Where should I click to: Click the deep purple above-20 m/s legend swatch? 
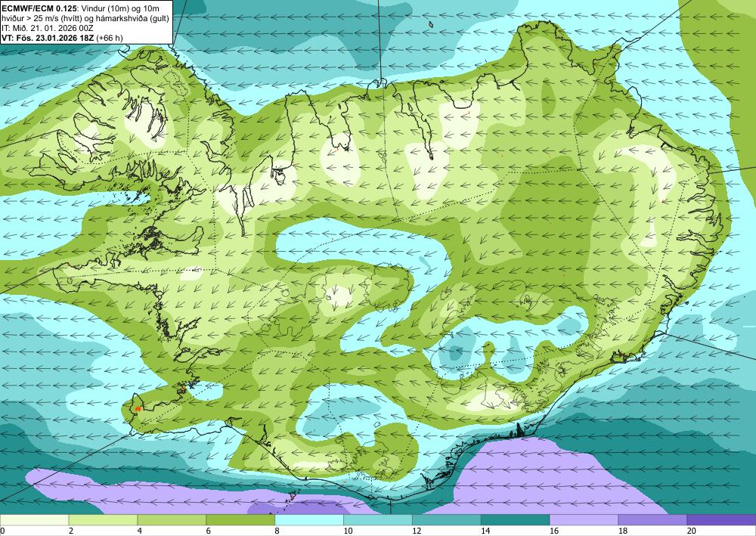click(x=721, y=520)
